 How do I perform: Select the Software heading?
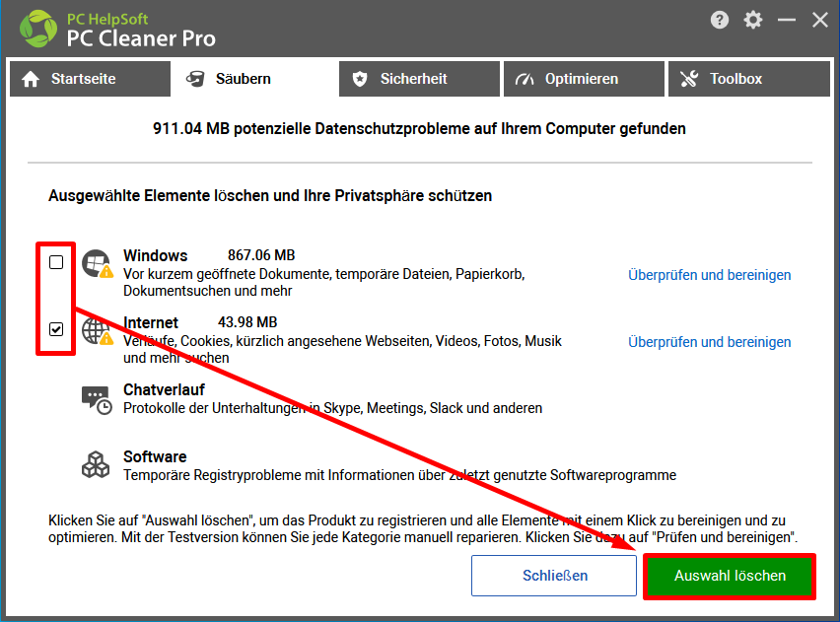click(x=155, y=456)
